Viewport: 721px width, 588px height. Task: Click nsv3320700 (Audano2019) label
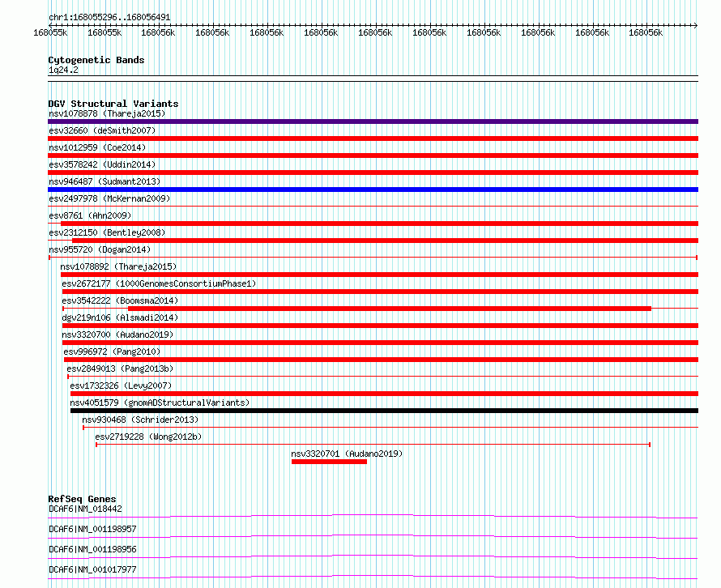tap(117, 334)
